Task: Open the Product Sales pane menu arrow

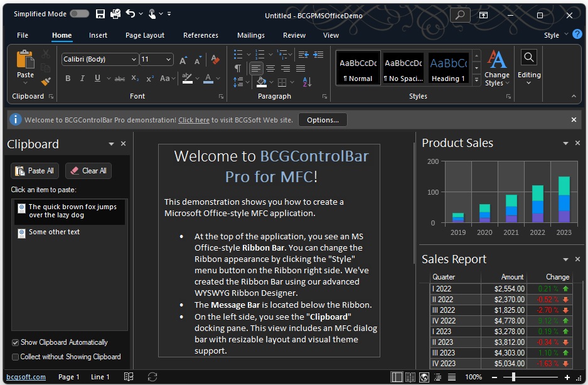Action: (565, 143)
